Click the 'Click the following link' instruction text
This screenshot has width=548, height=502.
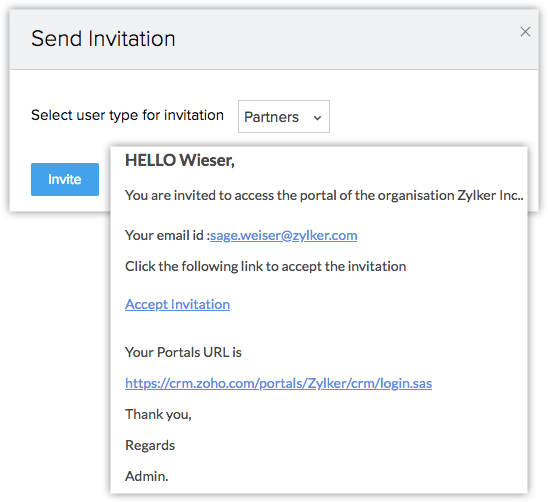click(266, 266)
